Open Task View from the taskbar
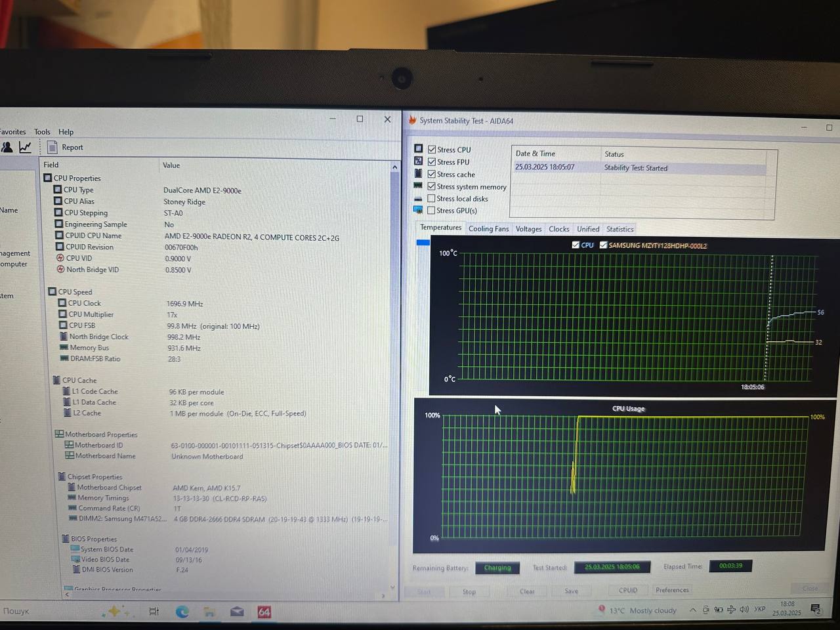The width and height of the screenshot is (840, 630). 154,611
